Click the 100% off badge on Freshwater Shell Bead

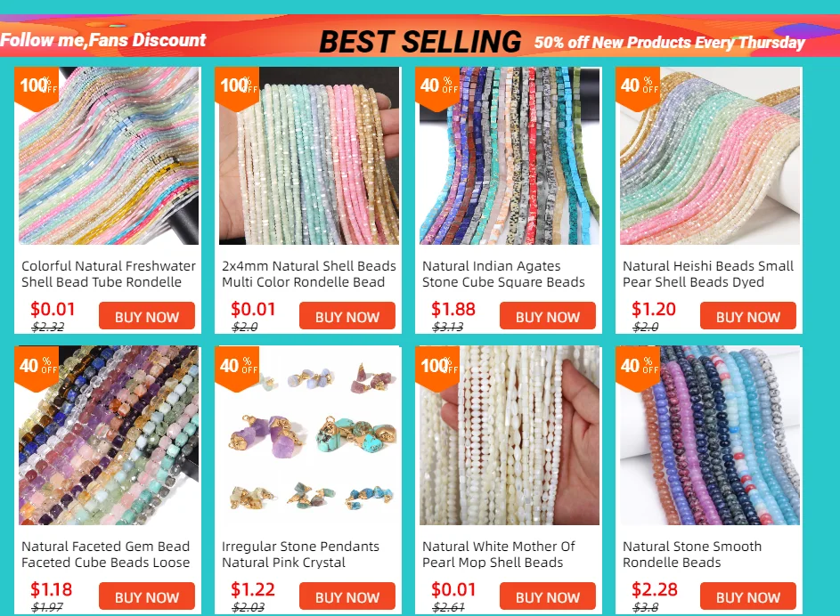click(x=37, y=88)
